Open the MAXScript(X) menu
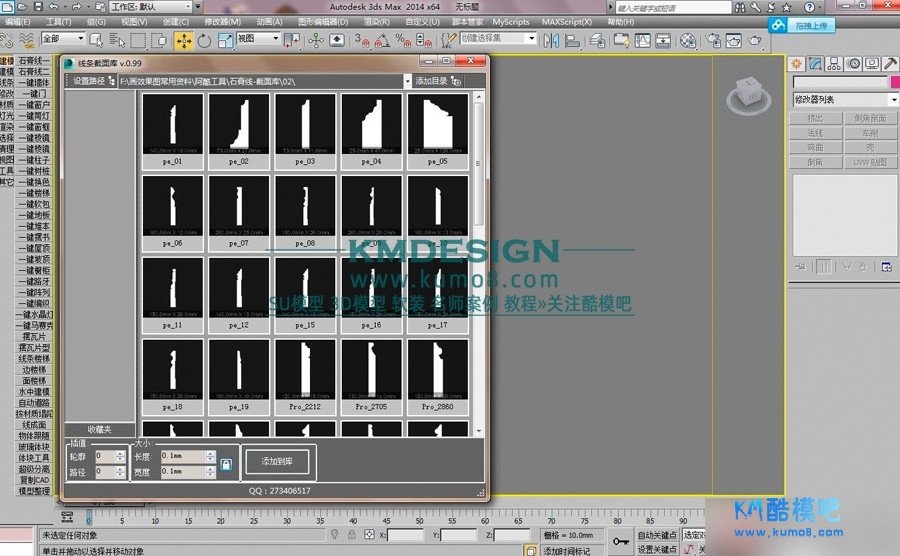The image size is (900, 556). [568, 21]
